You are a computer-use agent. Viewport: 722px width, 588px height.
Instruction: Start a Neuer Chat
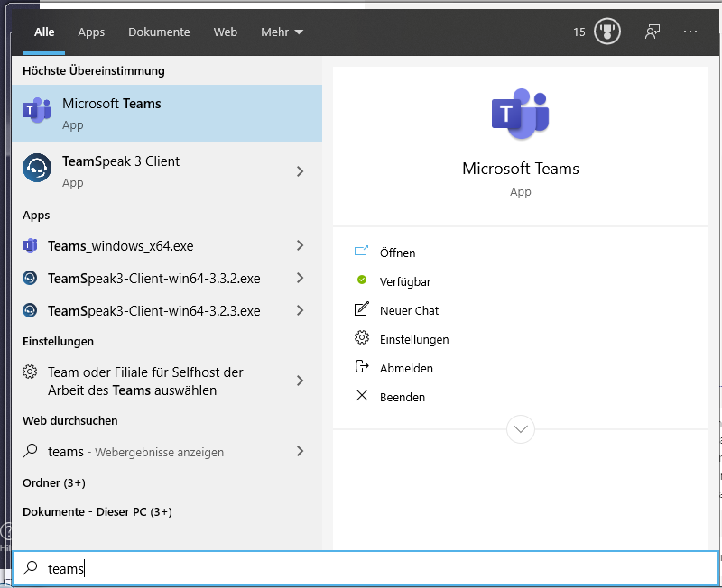pyautogui.click(x=409, y=310)
